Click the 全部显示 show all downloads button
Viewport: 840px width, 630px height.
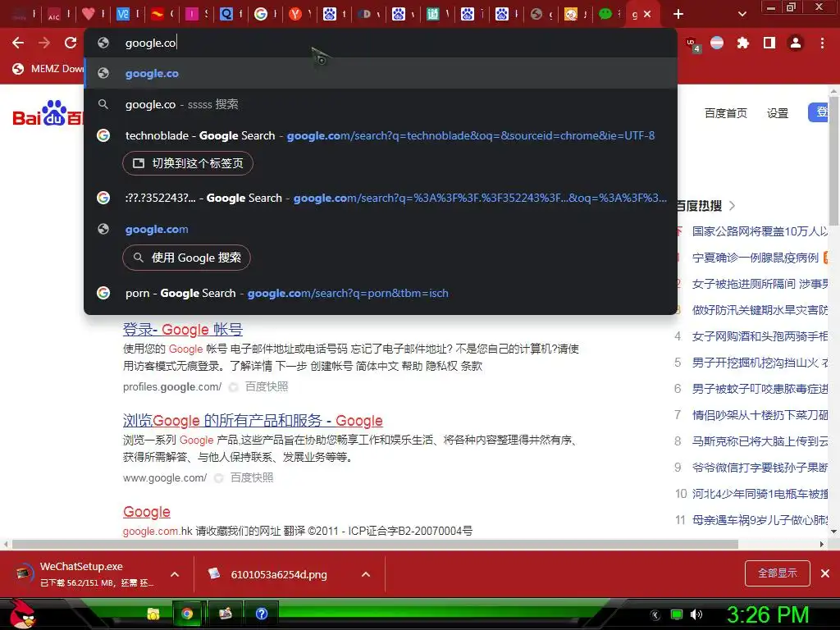pos(778,573)
